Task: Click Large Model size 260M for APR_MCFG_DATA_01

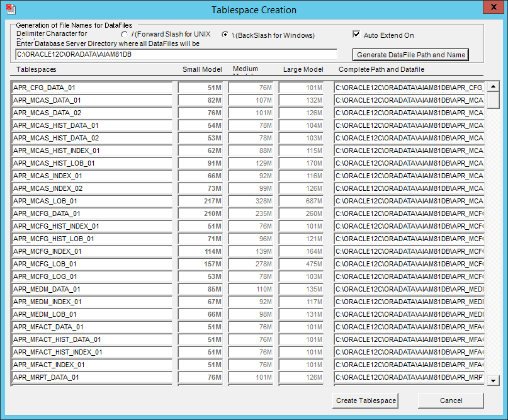Action: coord(301,214)
